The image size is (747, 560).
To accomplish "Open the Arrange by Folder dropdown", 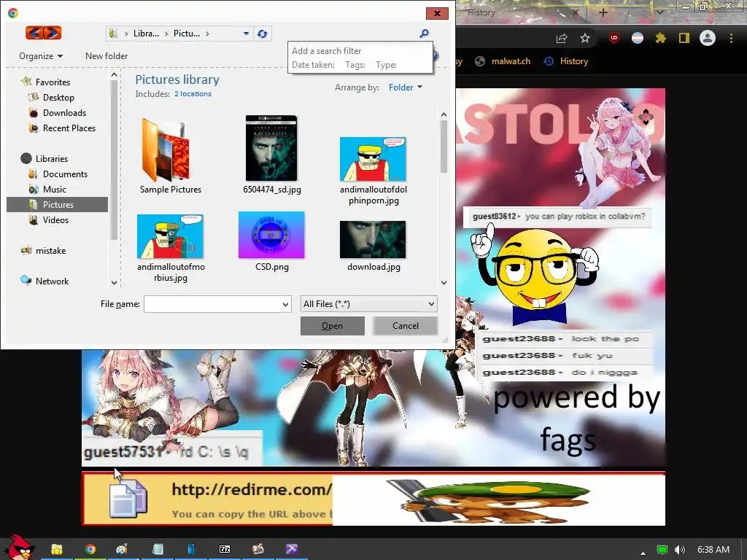I will pyautogui.click(x=406, y=87).
